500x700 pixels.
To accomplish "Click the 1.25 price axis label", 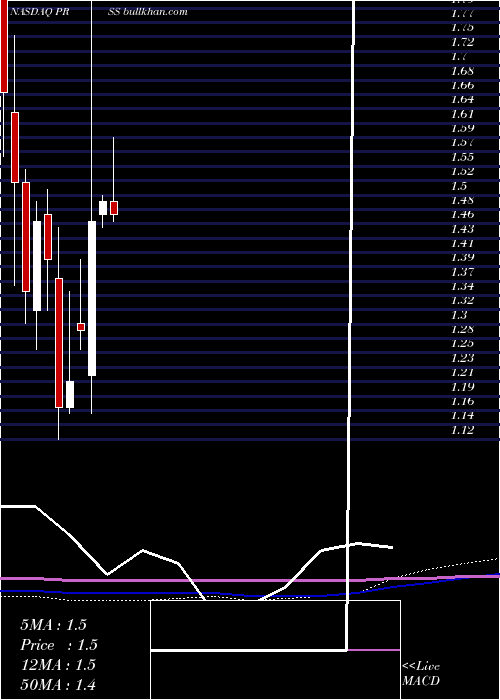I will 462,344.
